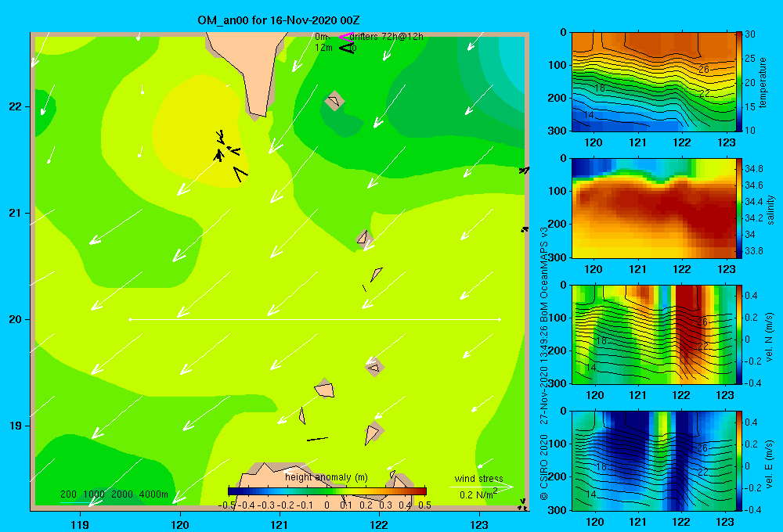Click the small island near 121.5°E, 22°N

point(334,101)
